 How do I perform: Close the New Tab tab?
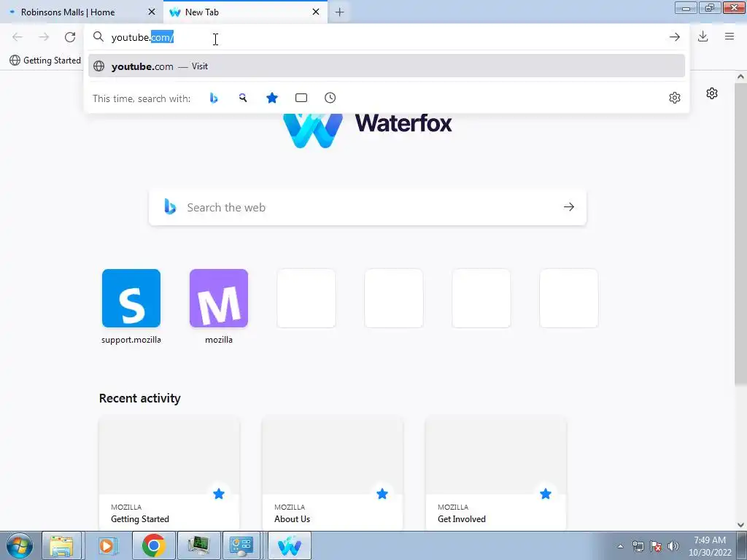point(316,12)
